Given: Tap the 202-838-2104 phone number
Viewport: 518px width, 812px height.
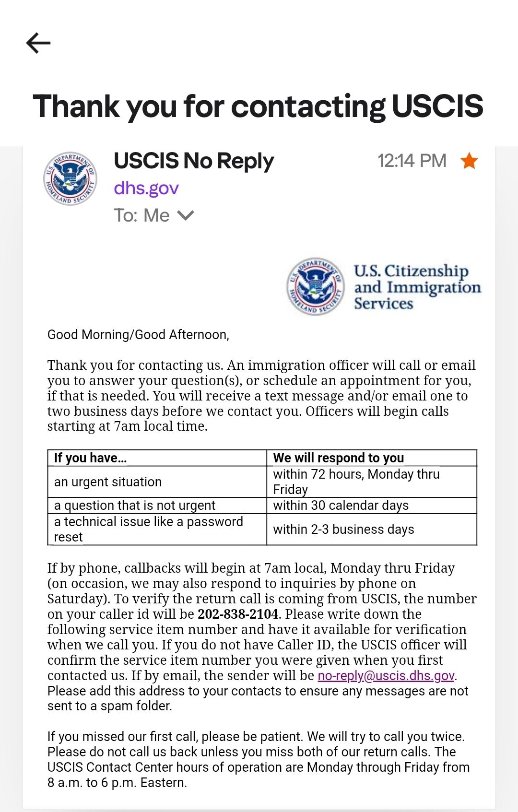Looking at the screenshot, I should pyautogui.click(x=238, y=614).
